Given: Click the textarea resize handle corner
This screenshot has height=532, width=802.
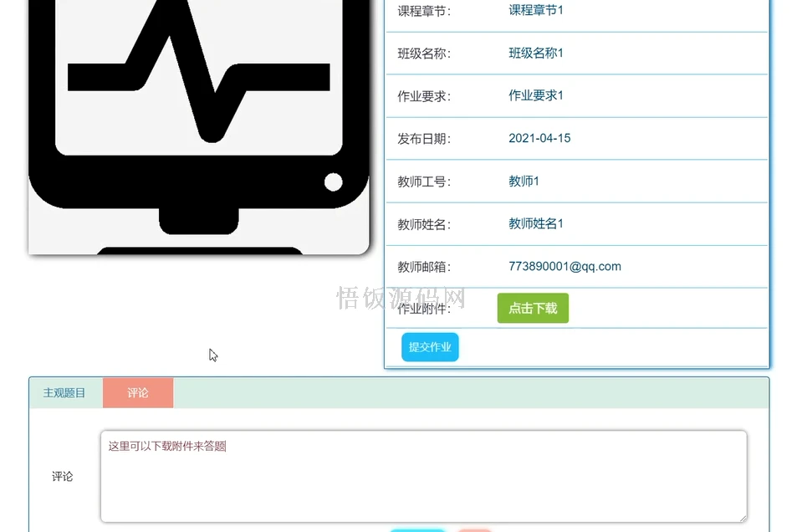Looking at the screenshot, I should pos(743,517).
